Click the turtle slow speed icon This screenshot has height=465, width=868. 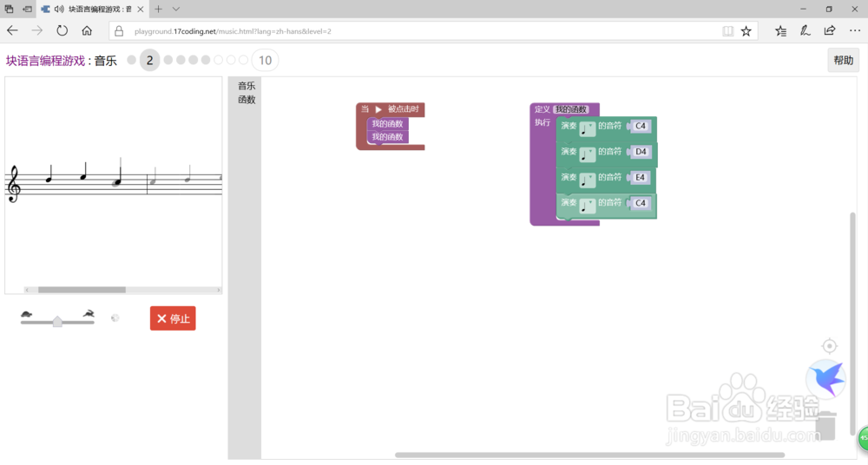(26, 314)
